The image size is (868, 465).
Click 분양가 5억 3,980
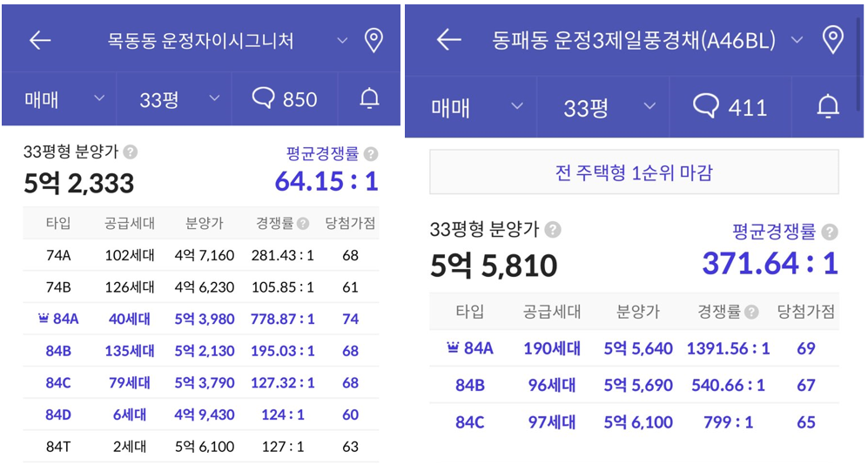[205, 319]
